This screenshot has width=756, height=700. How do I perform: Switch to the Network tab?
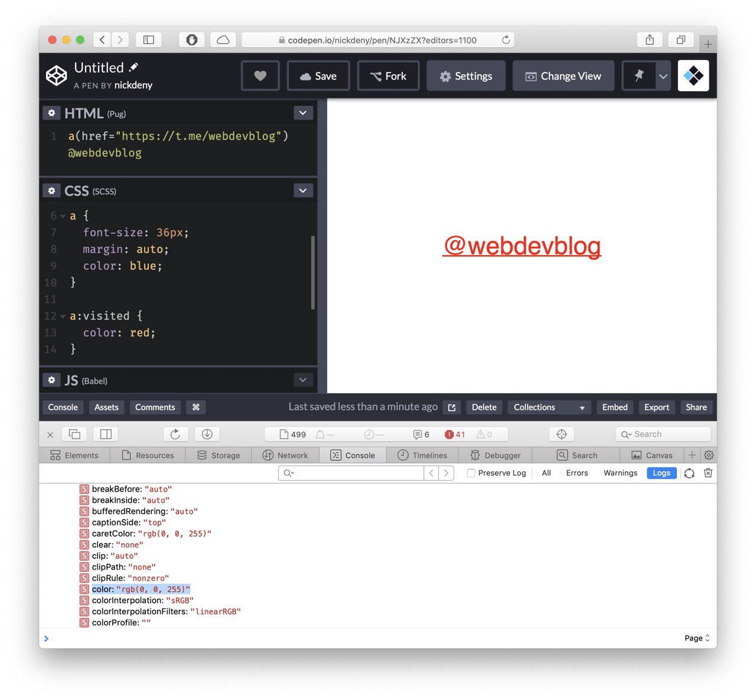(x=285, y=455)
